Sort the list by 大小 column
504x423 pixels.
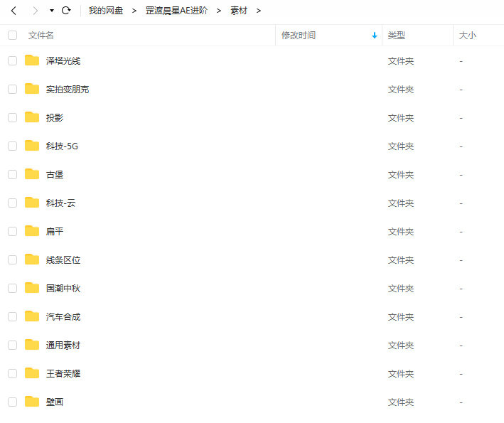tap(468, 35)
